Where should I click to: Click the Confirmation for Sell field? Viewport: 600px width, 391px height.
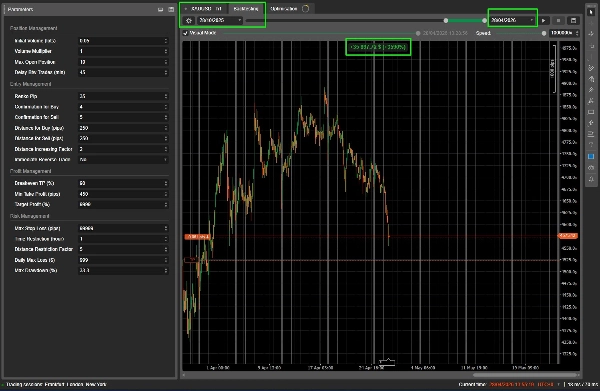123,117
